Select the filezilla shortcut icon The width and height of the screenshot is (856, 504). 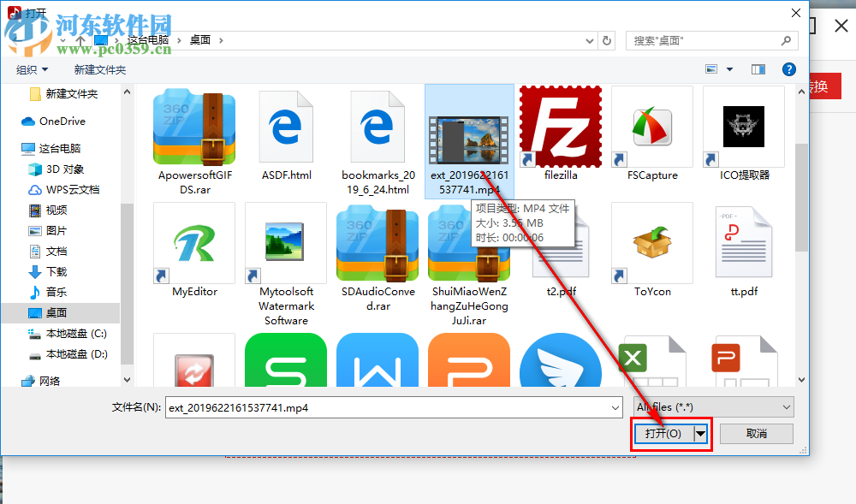pos(561,127)
